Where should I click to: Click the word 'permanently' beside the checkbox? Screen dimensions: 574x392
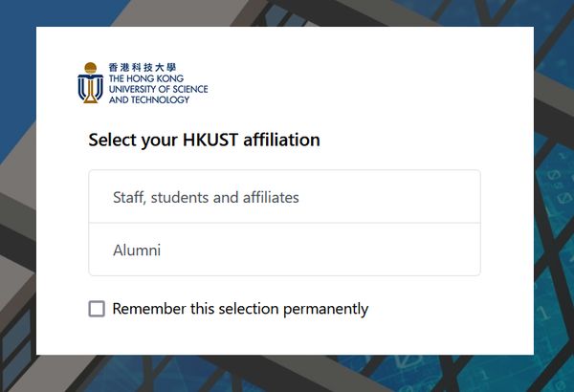click(325, 309)
